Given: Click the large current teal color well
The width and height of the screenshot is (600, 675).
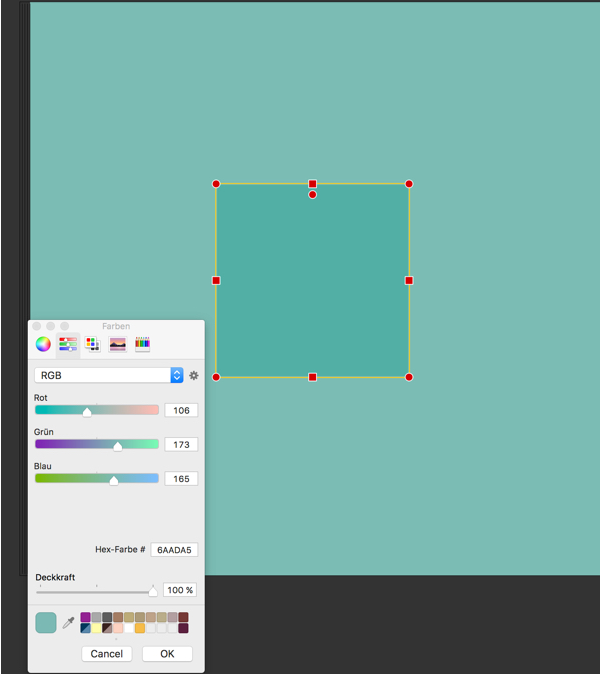Looking at the screenshot, I should [x=46, y=622].
